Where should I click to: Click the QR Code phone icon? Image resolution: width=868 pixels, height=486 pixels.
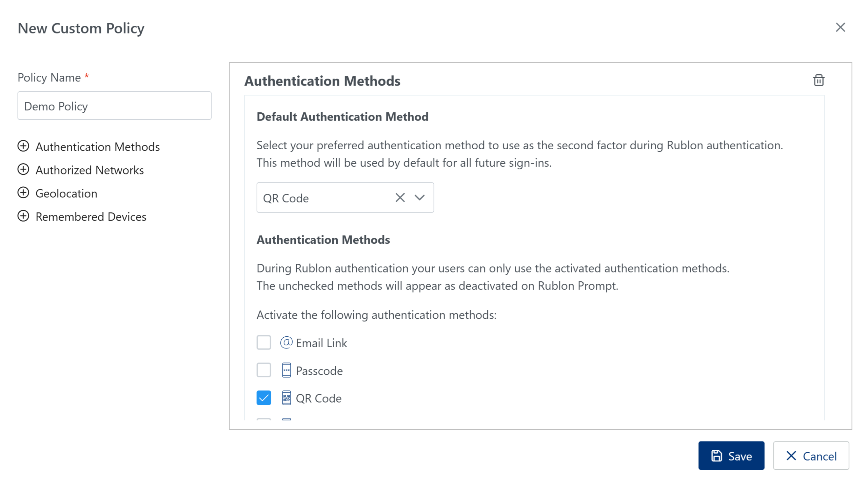point(286,398)
